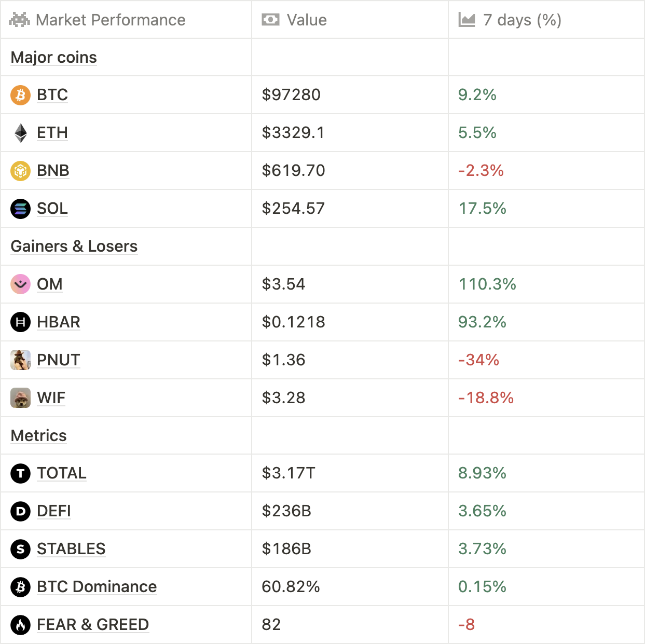Click the Value column header

[306, 20]
